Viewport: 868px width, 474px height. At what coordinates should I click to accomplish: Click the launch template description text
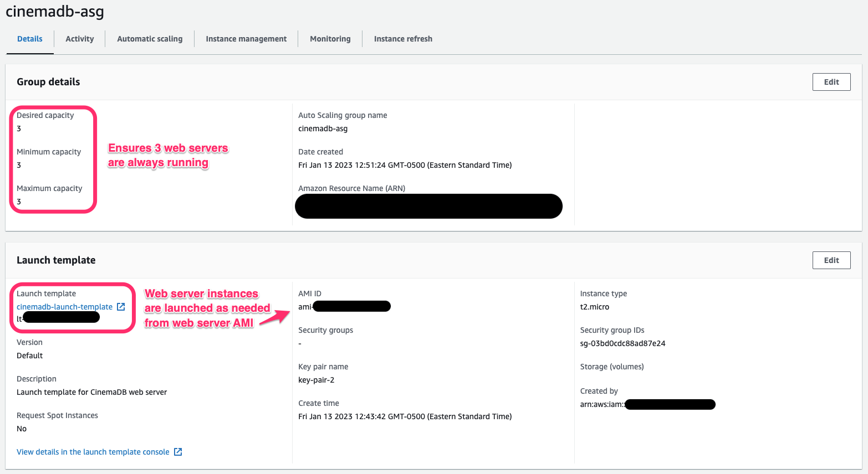point(91,392)
